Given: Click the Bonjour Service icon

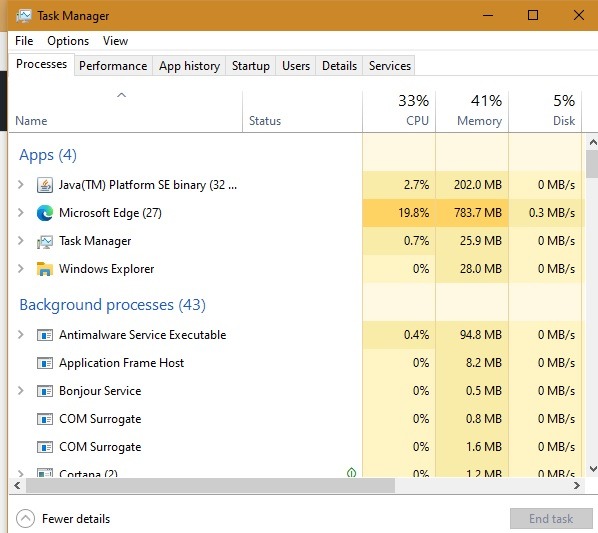Looking at the screenshot, I should point(45,391).
